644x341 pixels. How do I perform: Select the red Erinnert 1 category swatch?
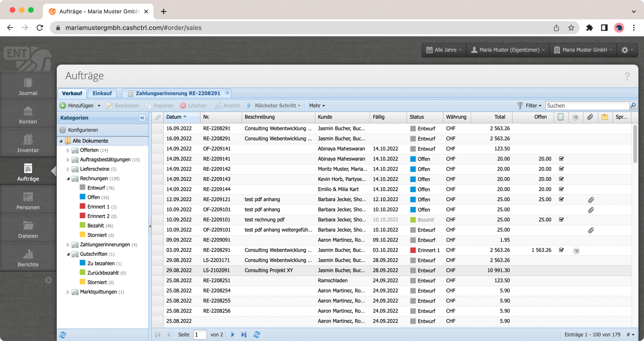pos(82,207)
